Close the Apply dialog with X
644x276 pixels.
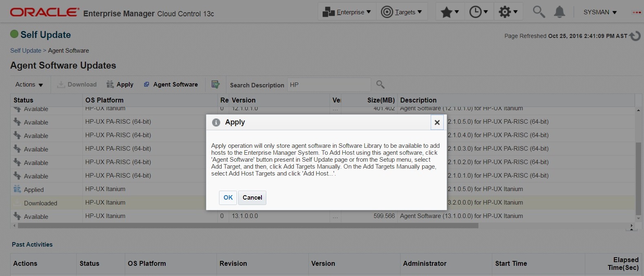pyautogui.click(x=437, y=122)
